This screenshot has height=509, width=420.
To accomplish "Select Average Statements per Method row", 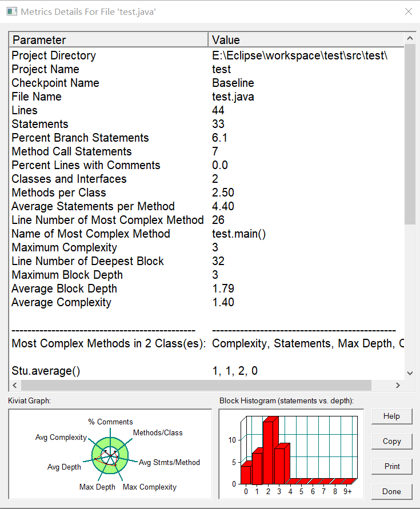I will [x=207, y=206].
